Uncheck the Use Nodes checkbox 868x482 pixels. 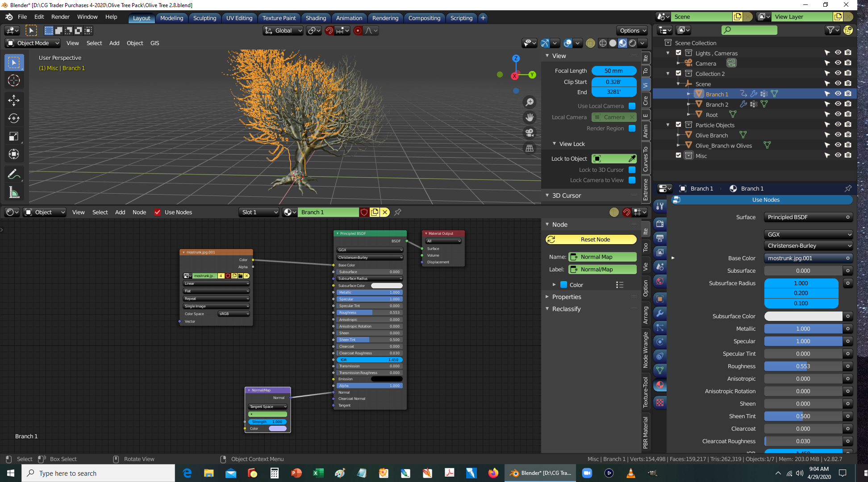click(x=157, y=212)
